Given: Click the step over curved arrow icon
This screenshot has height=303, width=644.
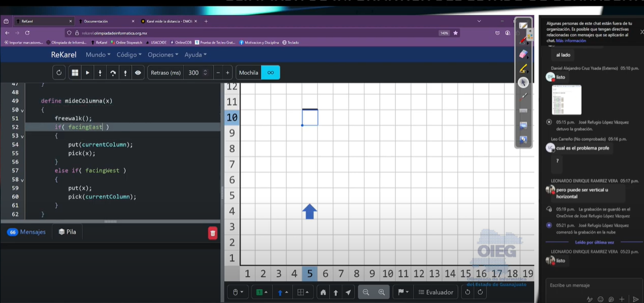Looking at the screenshot, I should pyautogui.click(x=112, y=73).
